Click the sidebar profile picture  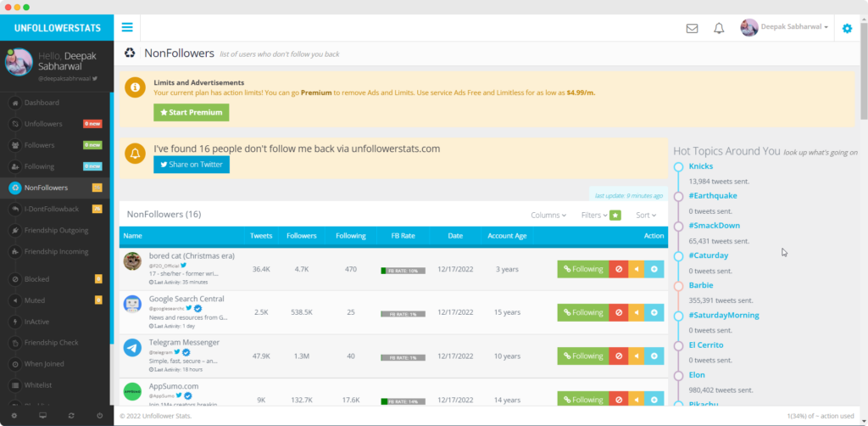(19, 62)
